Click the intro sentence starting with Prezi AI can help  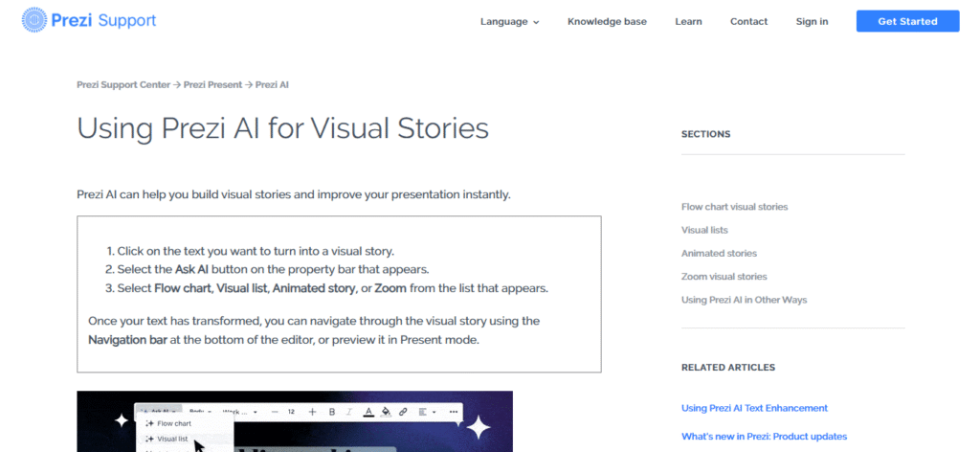coord(294,194)
